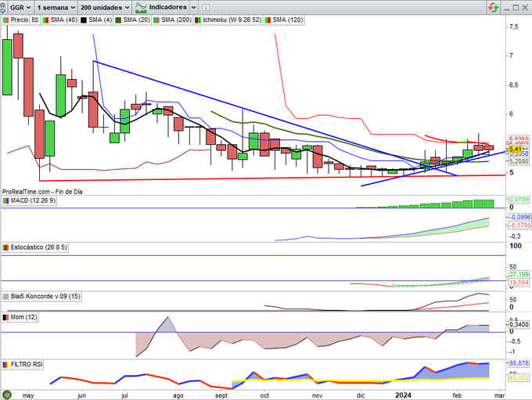The height and width of the screenshot is (400, 532).
Task: Click the black SMA (4) color swatch
Action: point(82,18)
